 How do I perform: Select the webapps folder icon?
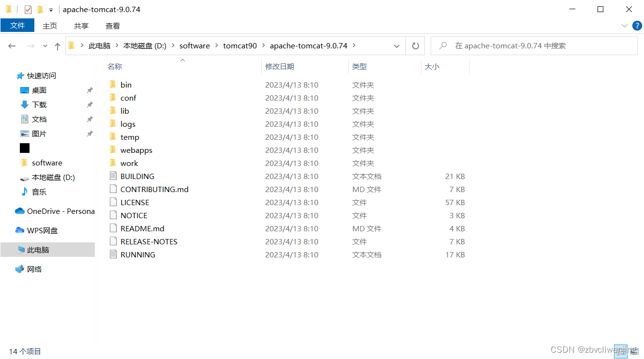[113, 150]
